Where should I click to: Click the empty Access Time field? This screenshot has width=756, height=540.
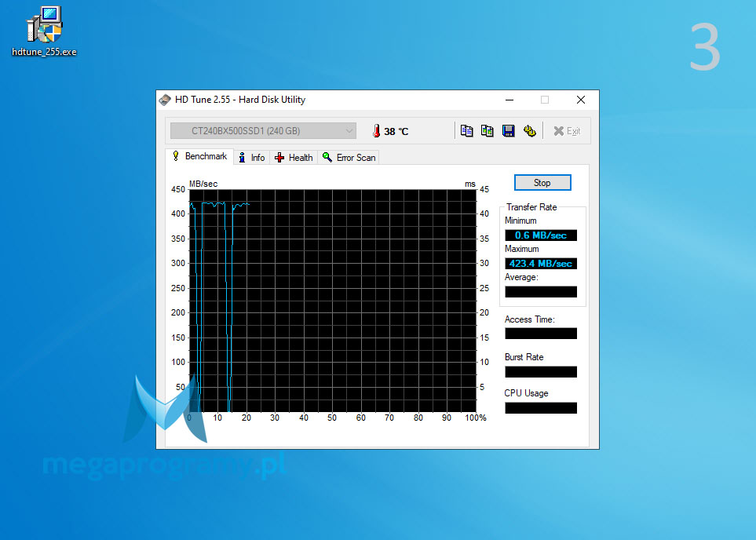click(x=540, y=334)
